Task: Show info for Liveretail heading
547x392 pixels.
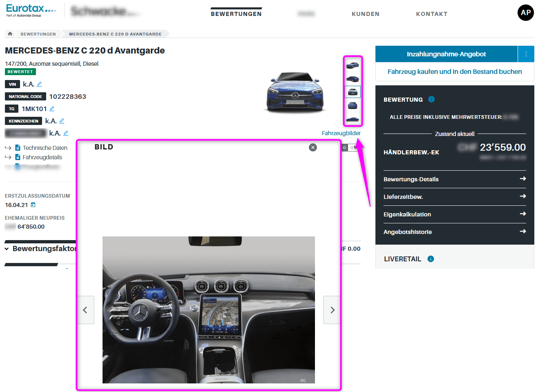Action: [431, 259]
